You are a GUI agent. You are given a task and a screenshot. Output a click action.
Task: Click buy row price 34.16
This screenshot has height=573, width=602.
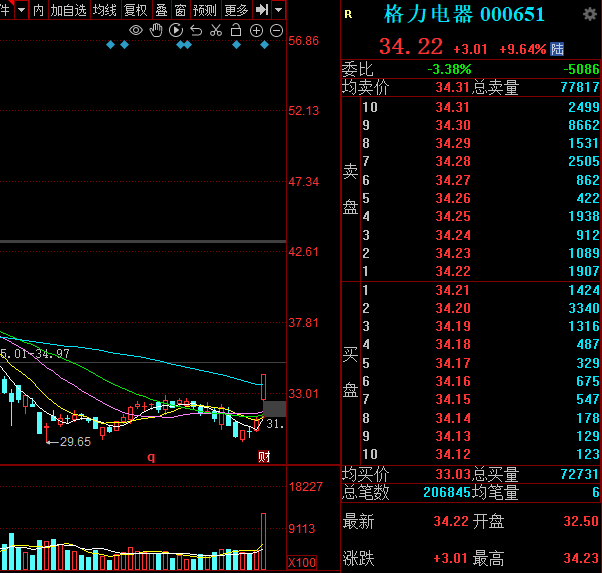(453, 381)
